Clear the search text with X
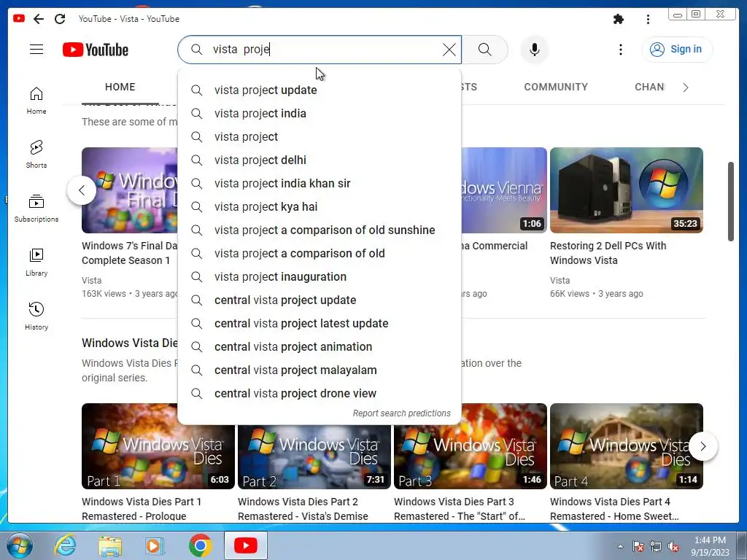The height and width of the screenshot is (560, 747). pos(449,50)
